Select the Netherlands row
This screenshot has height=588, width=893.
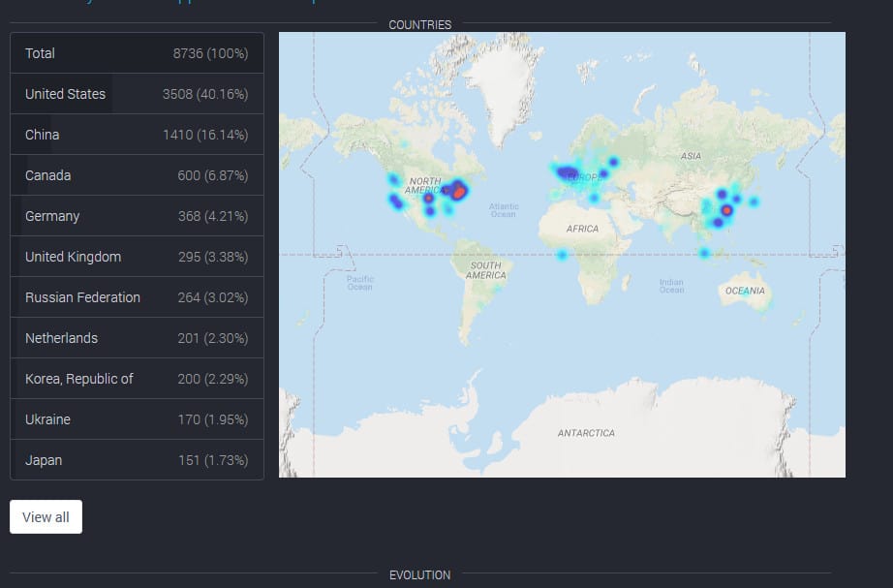(137, 338)
